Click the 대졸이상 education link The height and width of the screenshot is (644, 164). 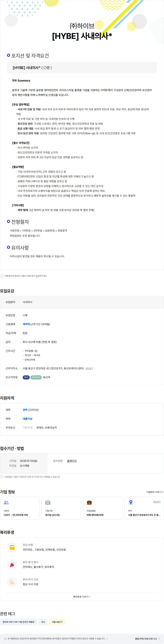click(x=27, y=419)
